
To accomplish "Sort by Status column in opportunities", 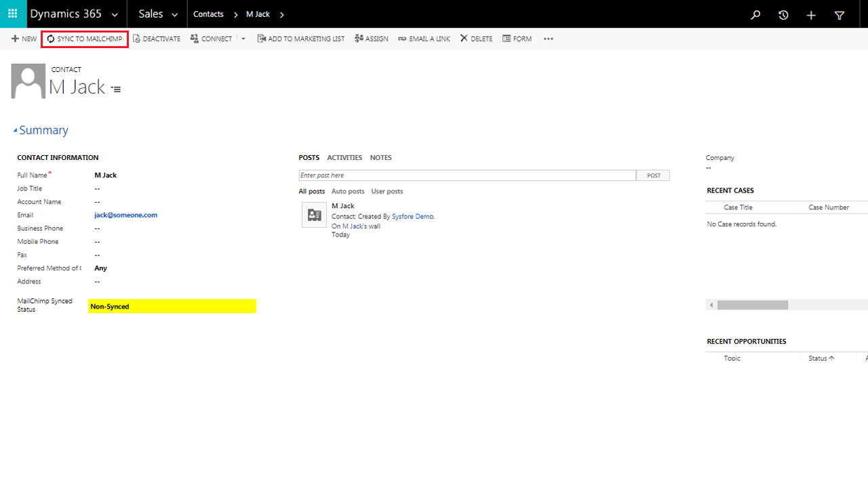I will tap(821, 358).
